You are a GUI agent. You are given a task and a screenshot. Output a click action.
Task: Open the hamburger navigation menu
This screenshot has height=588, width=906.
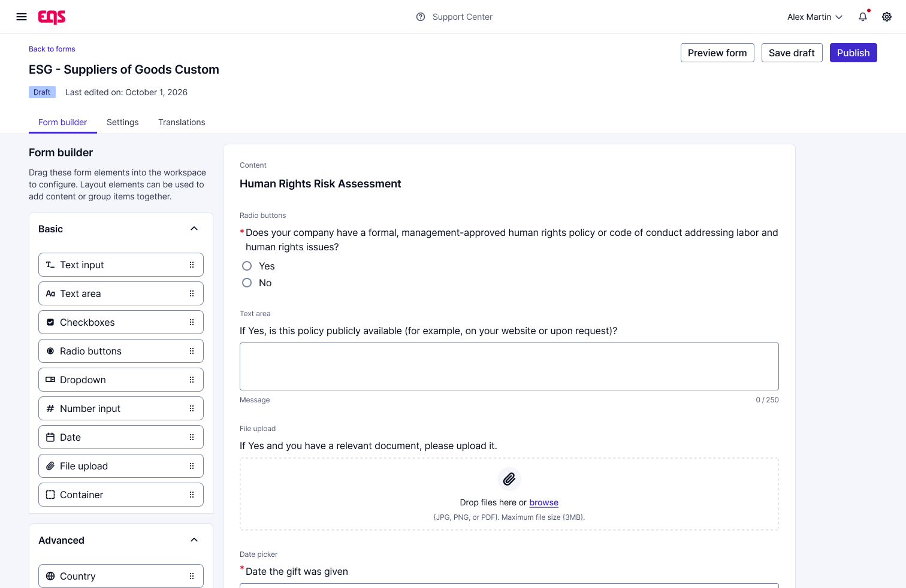click(22, 17)
